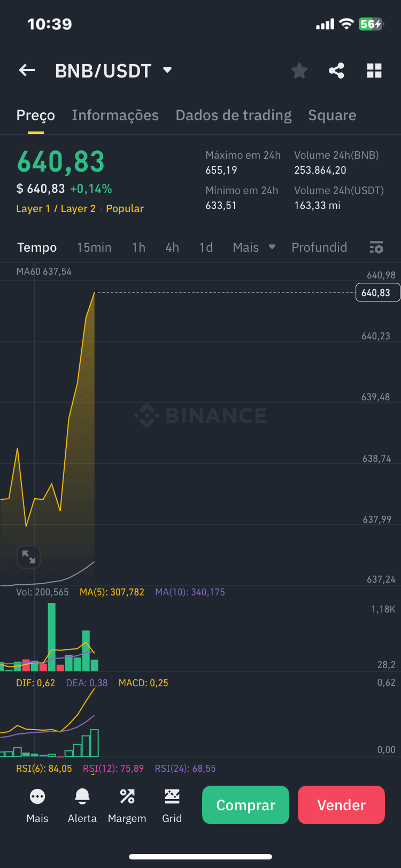Share the BNB/USDT chart
401x868 pixels.
(336, 71)
